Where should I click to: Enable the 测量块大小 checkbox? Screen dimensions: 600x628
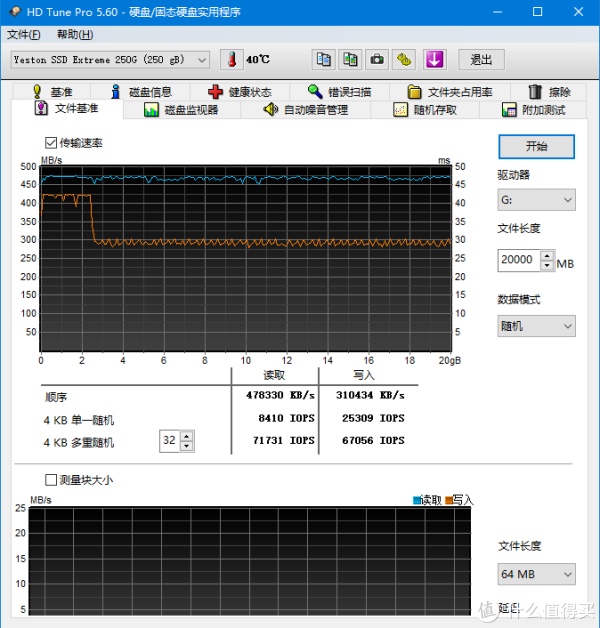point(51,479)
